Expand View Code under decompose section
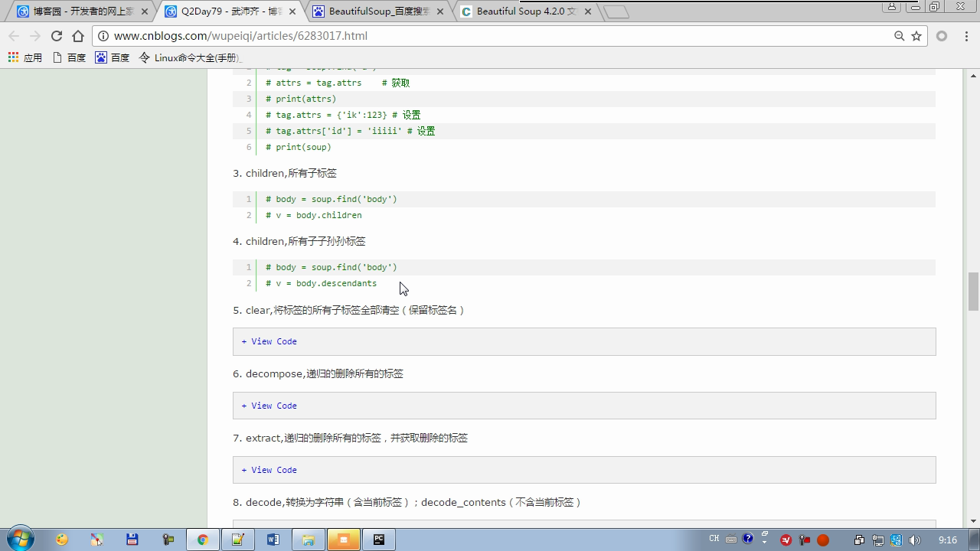Viewport: 980px width, 551px height. [269, 406]
